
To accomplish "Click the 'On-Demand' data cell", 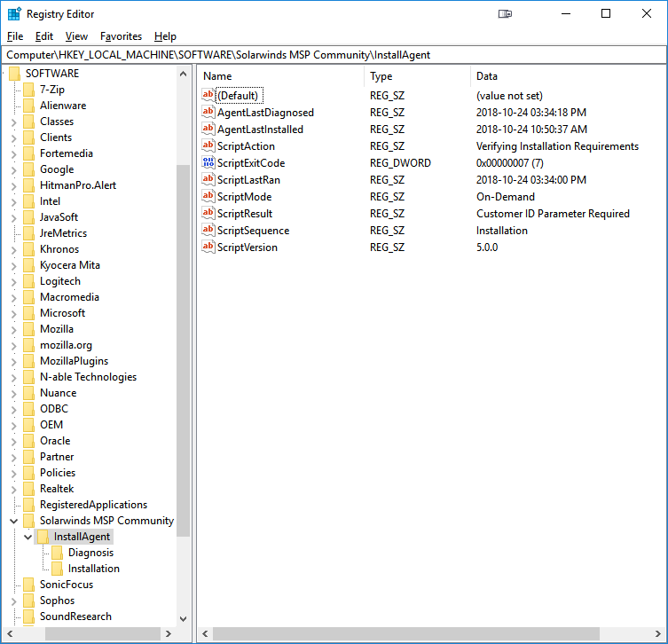I will click(506, 196).
